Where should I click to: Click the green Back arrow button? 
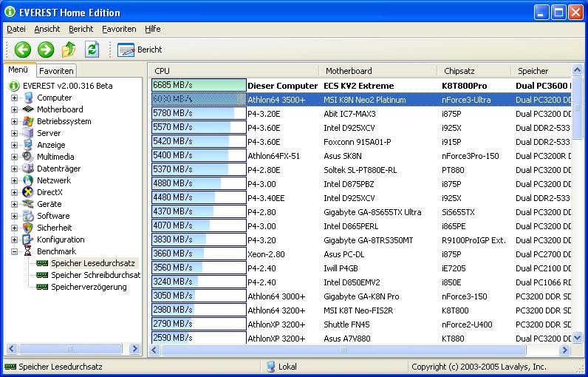tap(22, 50)
